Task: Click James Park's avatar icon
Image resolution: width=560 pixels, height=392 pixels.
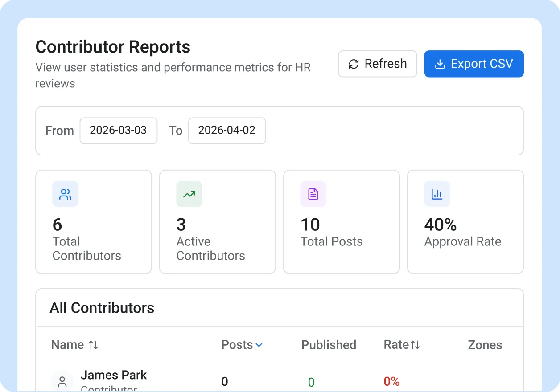Action: (x=62, y=381)
